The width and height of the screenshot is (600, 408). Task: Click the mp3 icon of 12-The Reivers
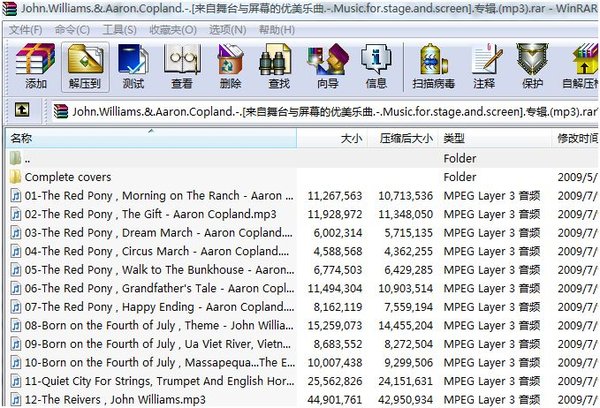pos(16,400)
